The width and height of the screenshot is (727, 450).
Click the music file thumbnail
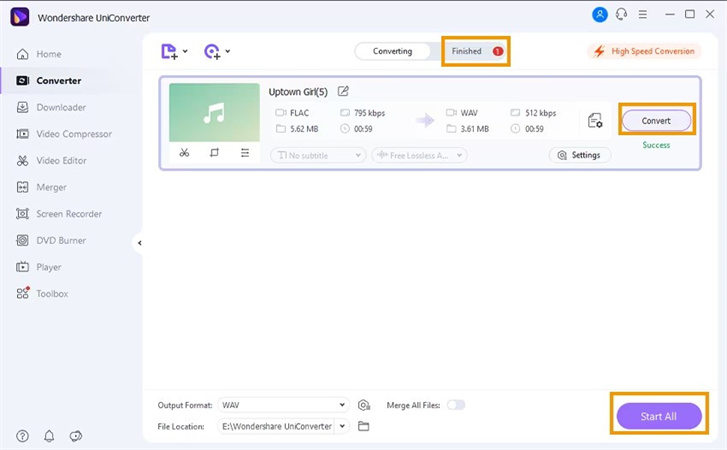(x=214, y=113)
